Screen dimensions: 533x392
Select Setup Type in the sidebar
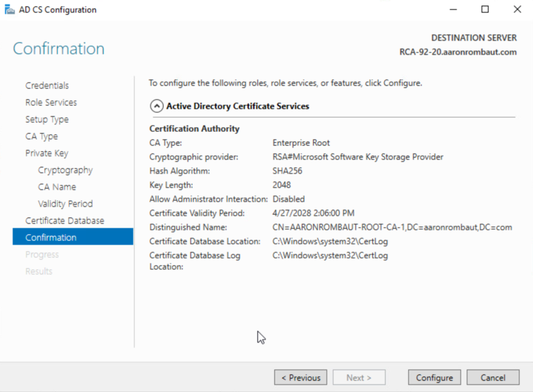[x=47, y=119]
